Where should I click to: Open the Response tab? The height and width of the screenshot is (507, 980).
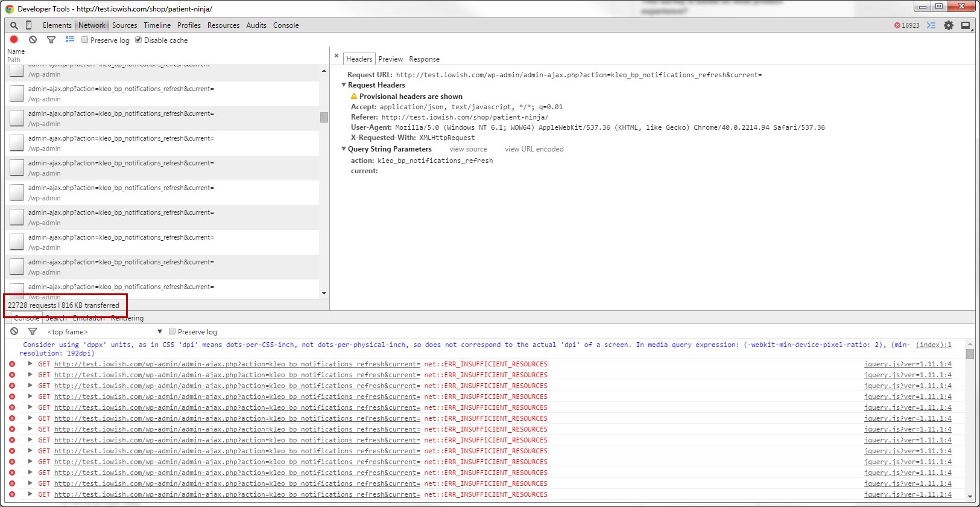click(x=424, y=59)
